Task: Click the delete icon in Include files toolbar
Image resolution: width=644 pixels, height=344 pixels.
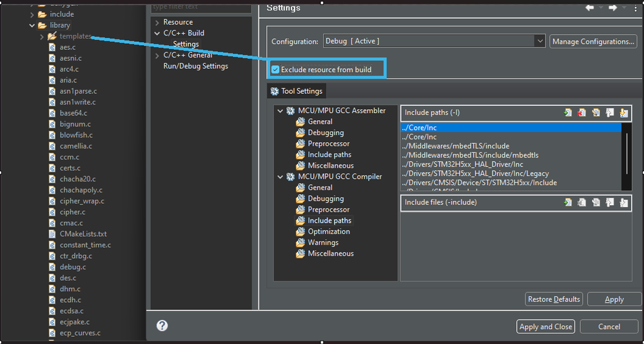Action: click(581, 202)
